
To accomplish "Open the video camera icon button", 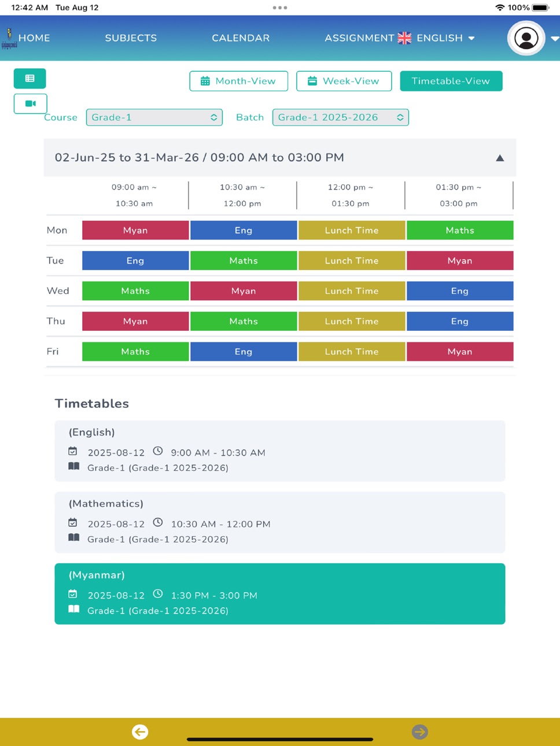I will click(30, 104).
